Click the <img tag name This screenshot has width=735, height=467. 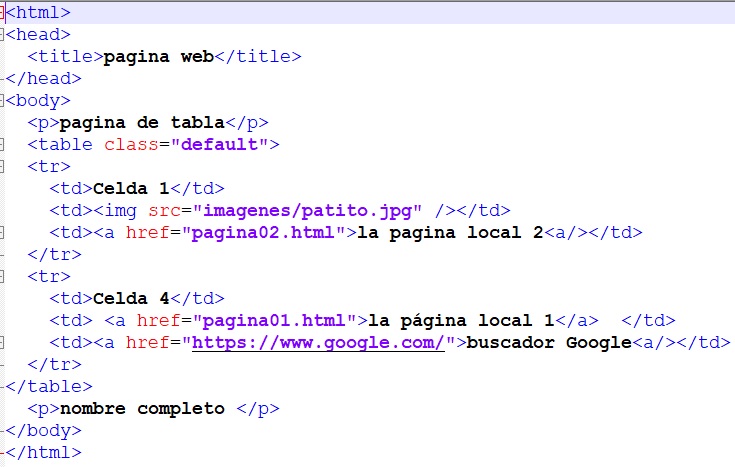[115, 211]
